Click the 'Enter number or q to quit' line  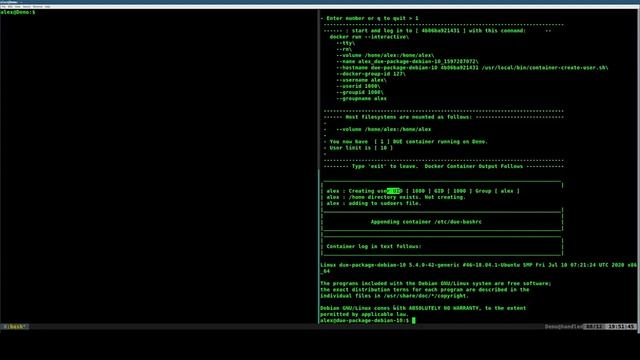(x=369, y=18)
